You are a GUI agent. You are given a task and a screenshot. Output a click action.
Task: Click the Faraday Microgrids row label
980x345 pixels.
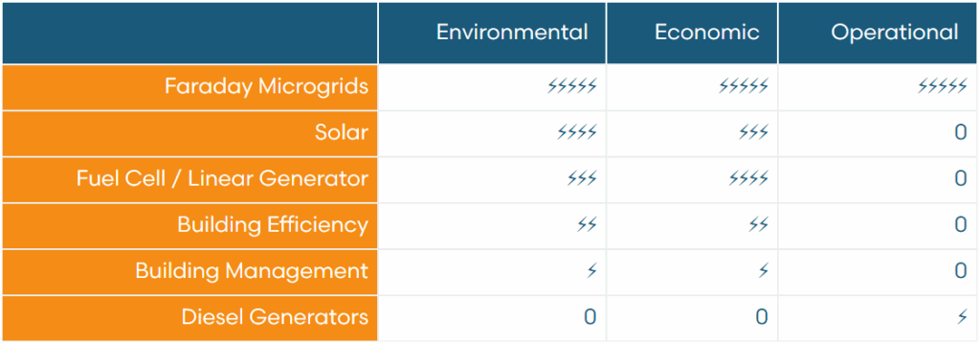[266, 86]
